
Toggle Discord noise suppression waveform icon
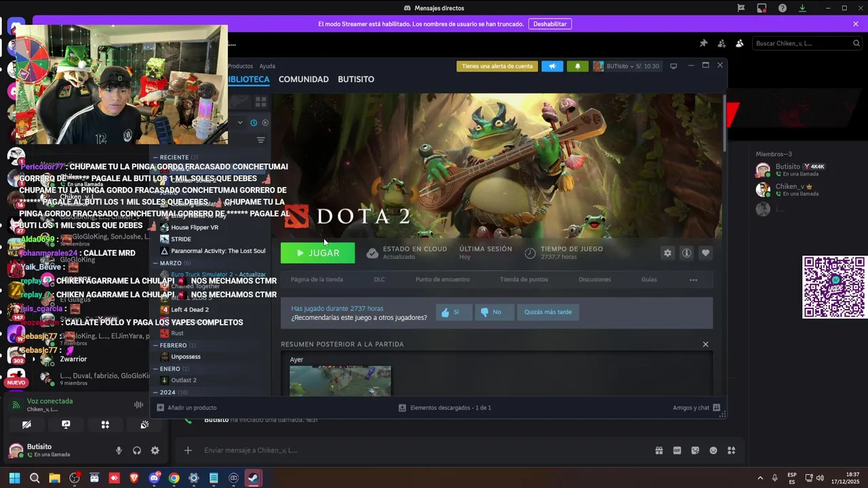138,405
